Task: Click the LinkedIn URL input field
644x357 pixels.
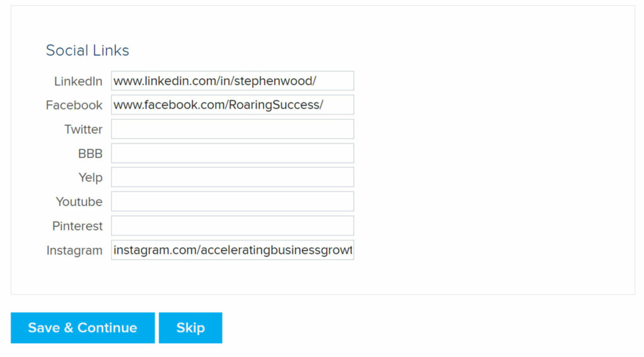Action: tap(233, 81)
